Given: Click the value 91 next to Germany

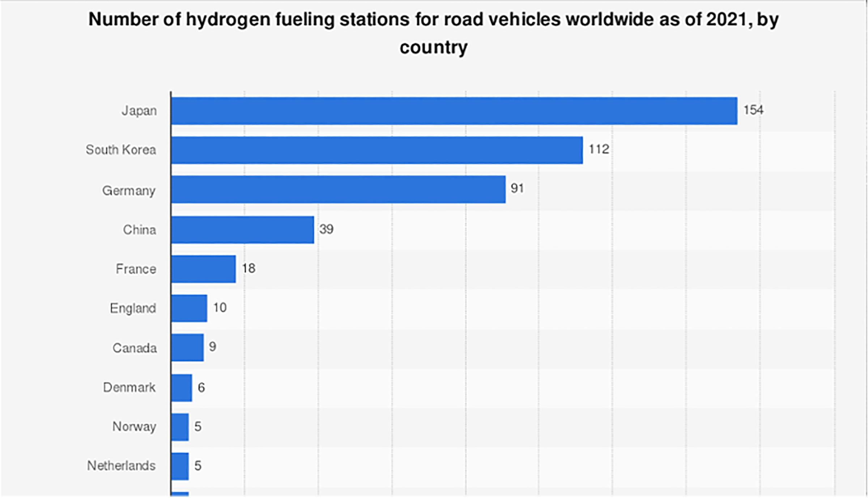Looking at the screenshot, I should [x=517, y=188].
